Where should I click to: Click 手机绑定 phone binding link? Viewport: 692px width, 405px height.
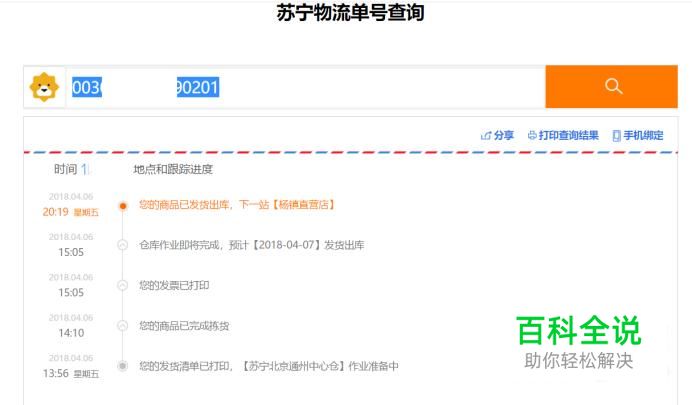click(638, 135)
